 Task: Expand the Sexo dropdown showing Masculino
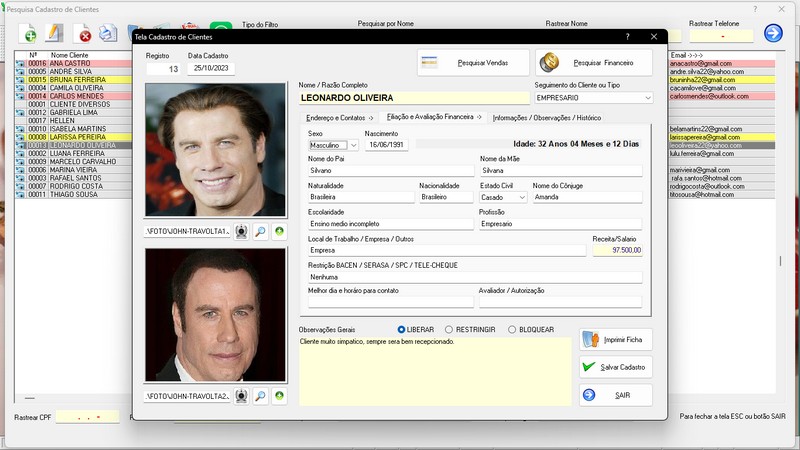[x=353, y=145]
